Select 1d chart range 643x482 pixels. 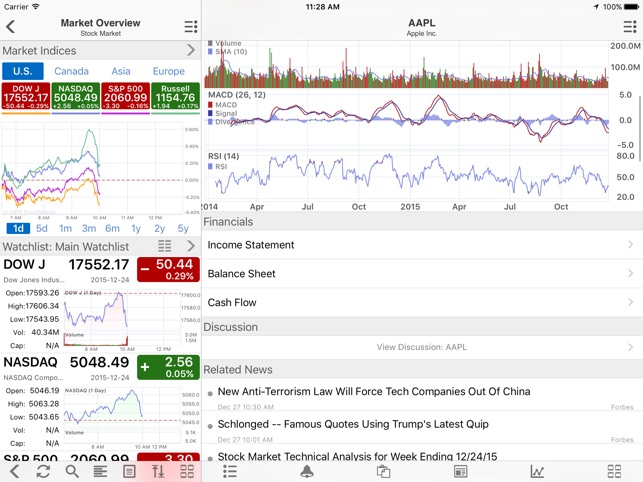[18, 228]
